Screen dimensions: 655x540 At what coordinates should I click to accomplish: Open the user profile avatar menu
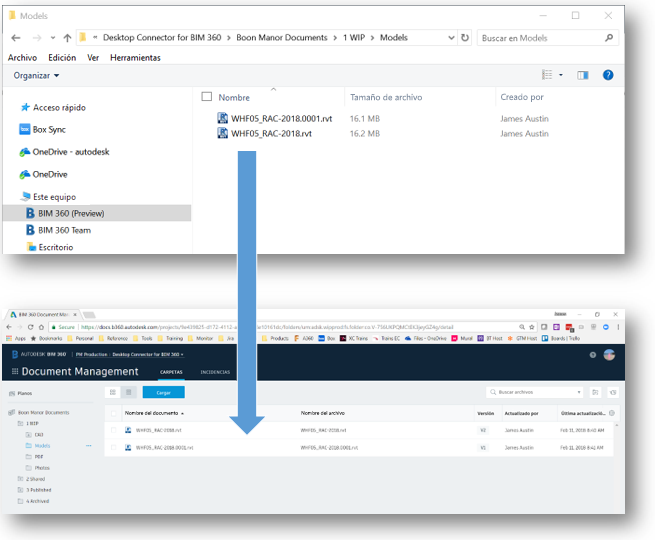pos(609,355)
